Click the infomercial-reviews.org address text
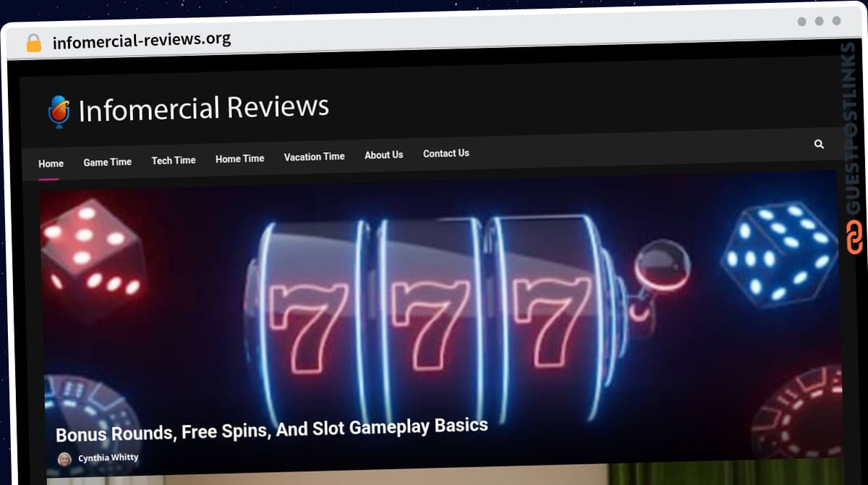The image size is (868, 485). pyautogui.click(x=142, y=40)
